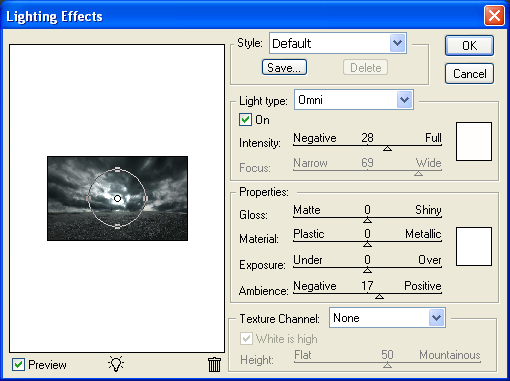Viewport: 510px width, 381px height.
Task: Click the new light bulb icon
Action: (116, 364)
